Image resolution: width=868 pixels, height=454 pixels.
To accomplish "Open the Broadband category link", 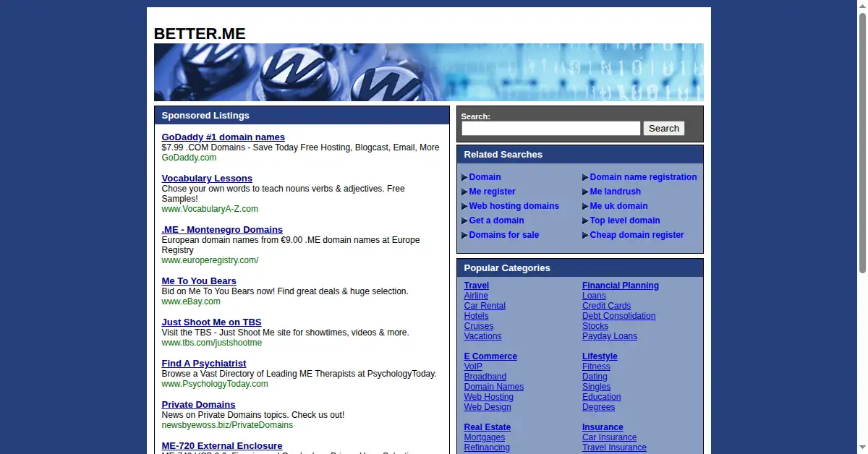I will (x=485, y=377).
